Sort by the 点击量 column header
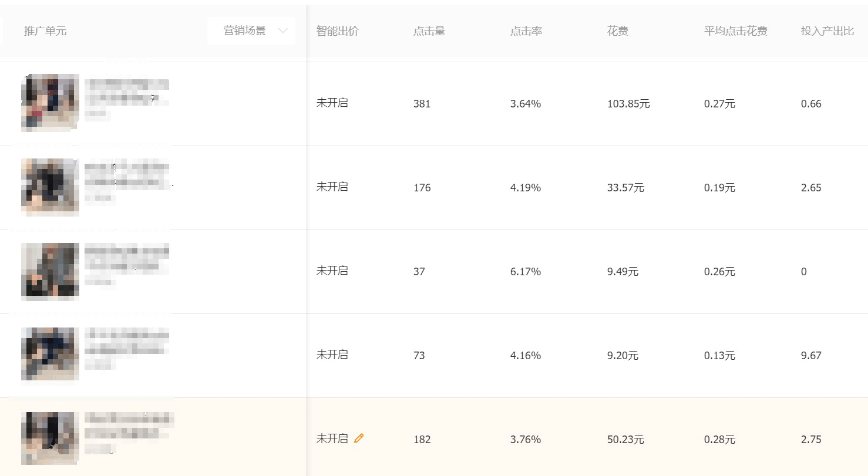868x476 pixels. (x=429, y=31)
